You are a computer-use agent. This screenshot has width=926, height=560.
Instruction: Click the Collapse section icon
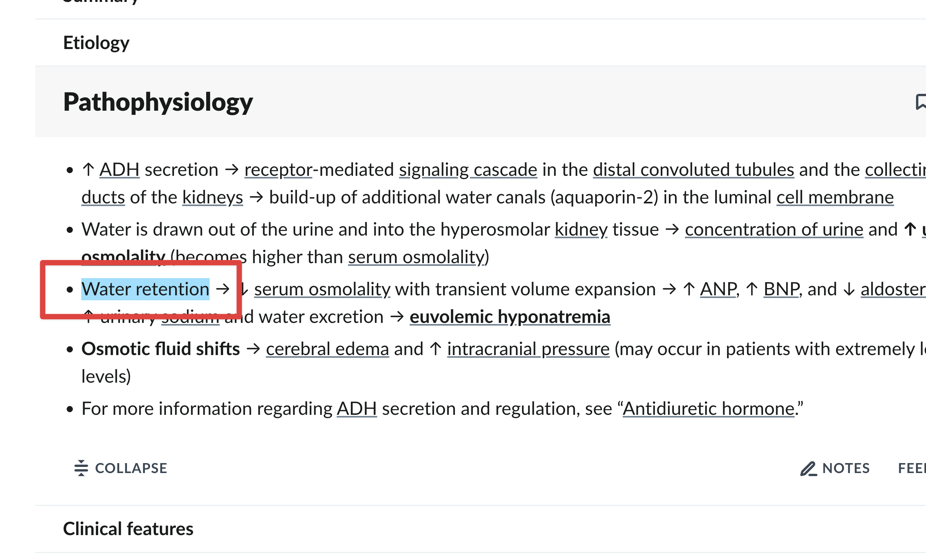click(81, 468)
